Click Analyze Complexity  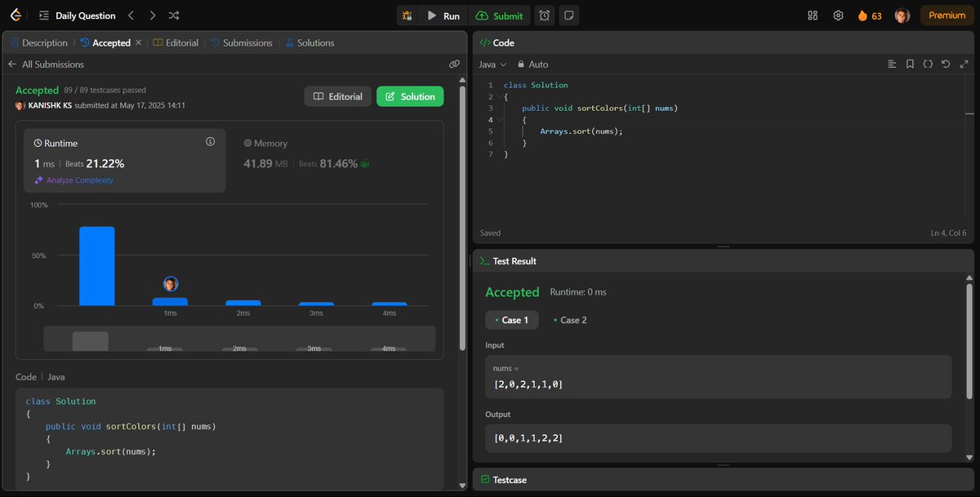coord(73,180)
